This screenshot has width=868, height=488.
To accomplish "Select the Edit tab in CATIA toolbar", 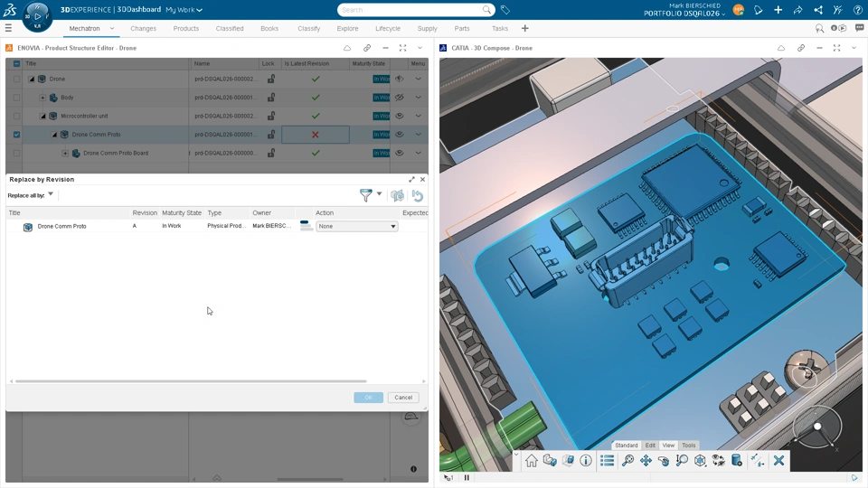I will click(x=650, y=446).
